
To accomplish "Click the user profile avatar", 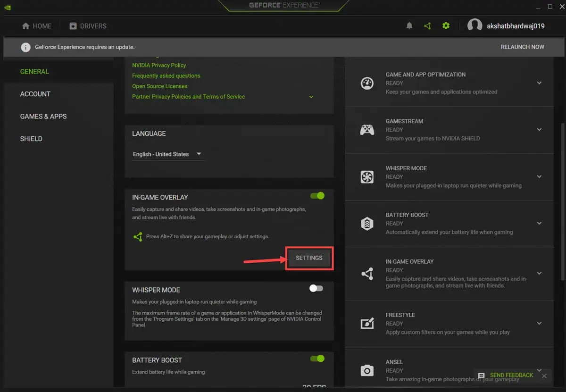I will click(474, 26).
